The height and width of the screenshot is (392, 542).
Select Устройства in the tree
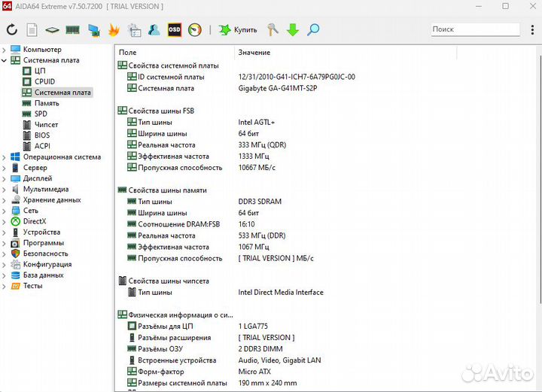[41, 232]
